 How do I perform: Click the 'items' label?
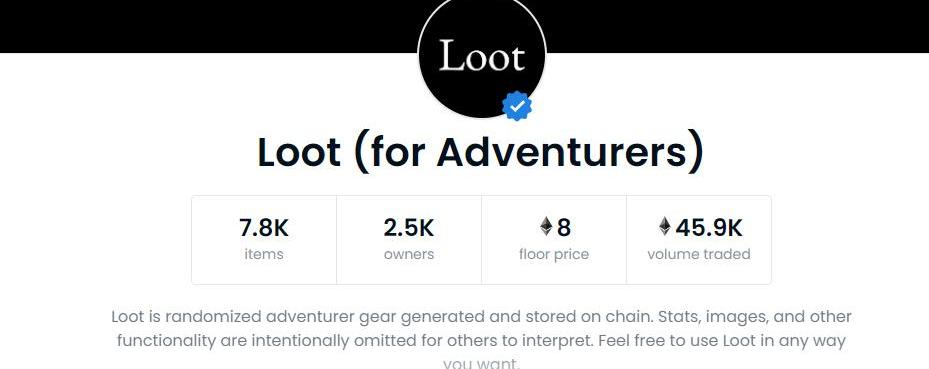264,255
